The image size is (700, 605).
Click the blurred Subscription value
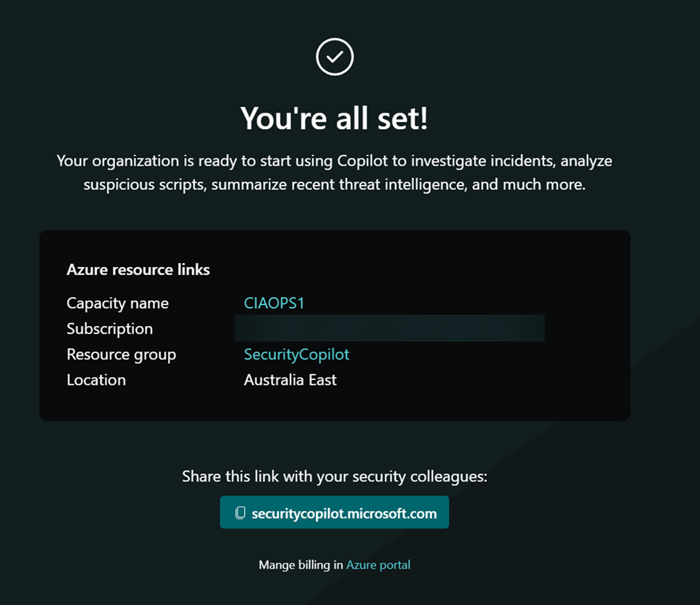389,328
